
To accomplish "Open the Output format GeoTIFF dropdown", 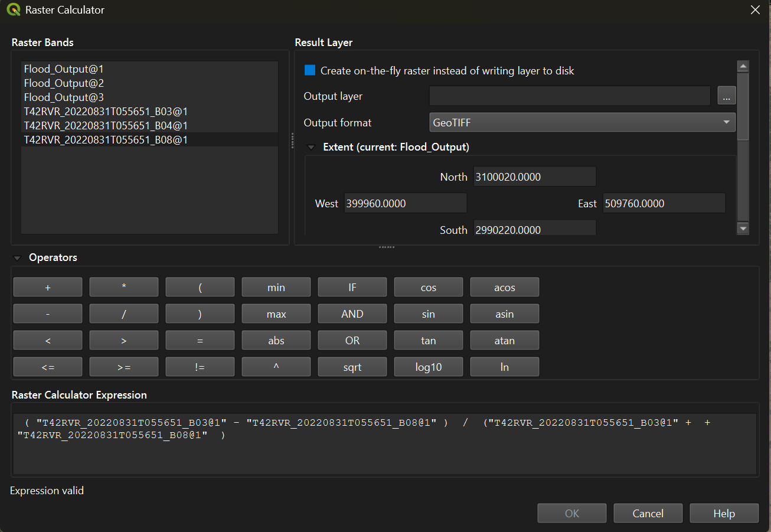I will click(582, 123).
